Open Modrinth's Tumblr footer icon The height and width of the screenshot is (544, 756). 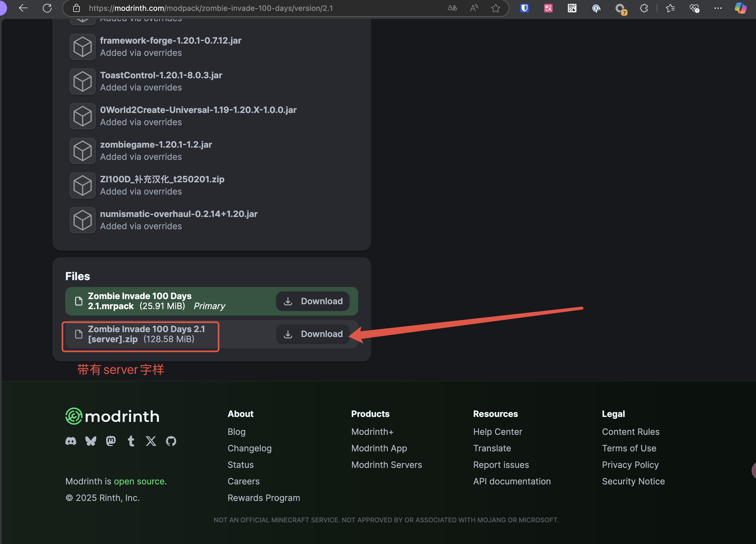tap(131, 441)
